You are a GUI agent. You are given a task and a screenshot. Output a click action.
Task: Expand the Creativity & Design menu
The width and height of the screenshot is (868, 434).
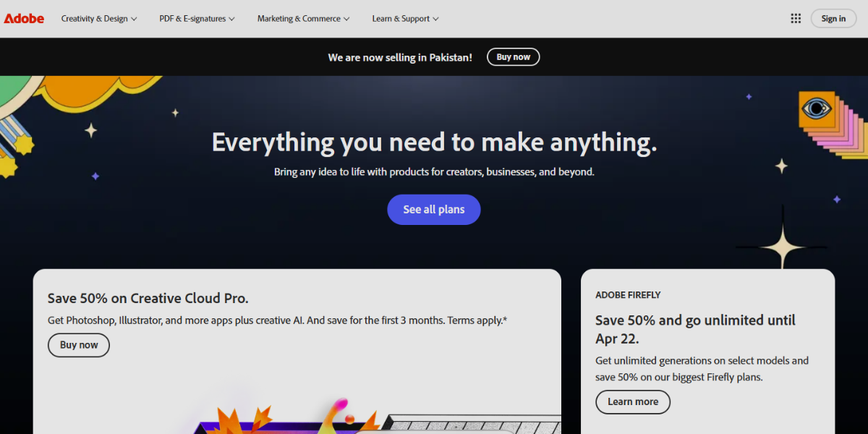tap(98, 19)
